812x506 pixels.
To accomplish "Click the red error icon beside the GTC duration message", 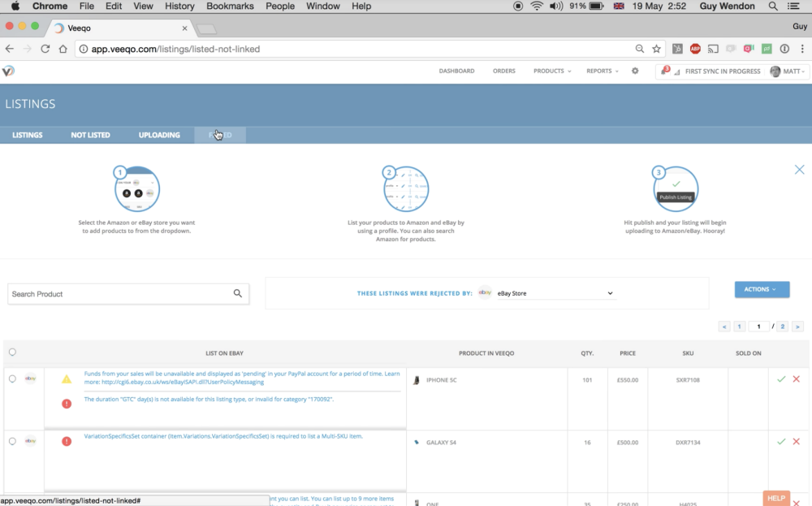I will [67, 404].
